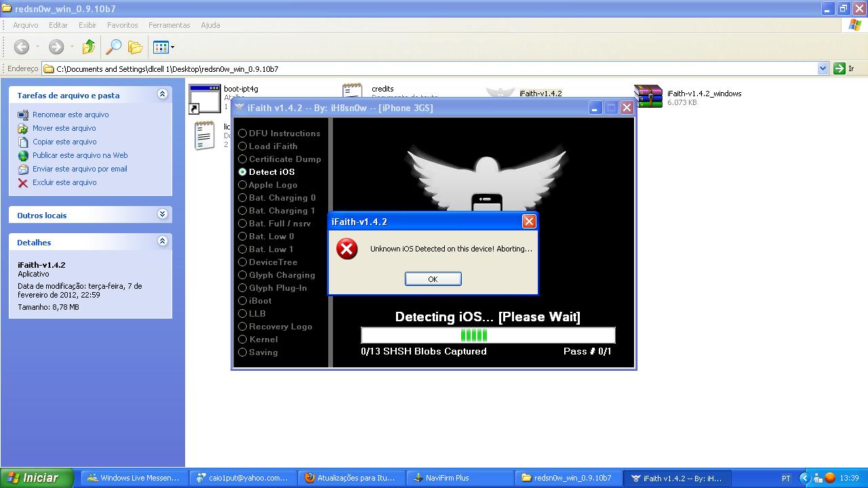Open the Ajuda menu
Screen dimensions: 868x488
[210, 25]
